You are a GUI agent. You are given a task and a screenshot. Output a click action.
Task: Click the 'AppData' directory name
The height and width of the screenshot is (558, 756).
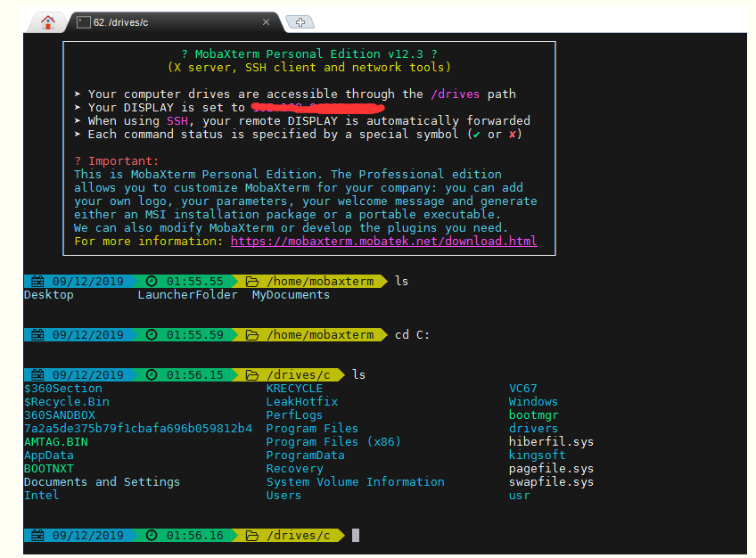tap(49, 455)
